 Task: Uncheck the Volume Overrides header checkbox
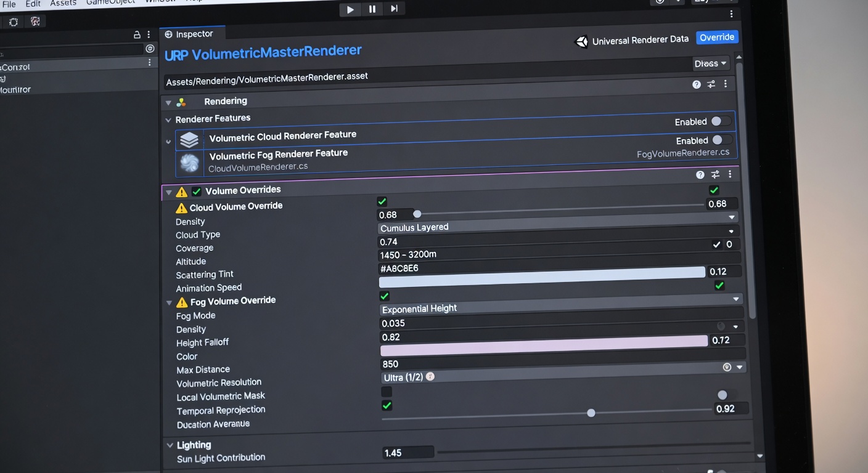pos(197,192)
